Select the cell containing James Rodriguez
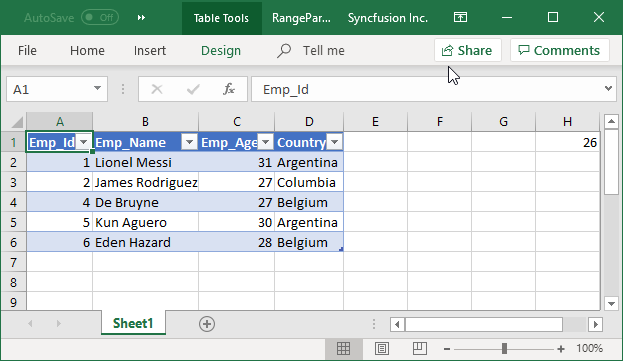Image resolution: width=623 pixels, height=361 pixels. (x=145, y=182)
